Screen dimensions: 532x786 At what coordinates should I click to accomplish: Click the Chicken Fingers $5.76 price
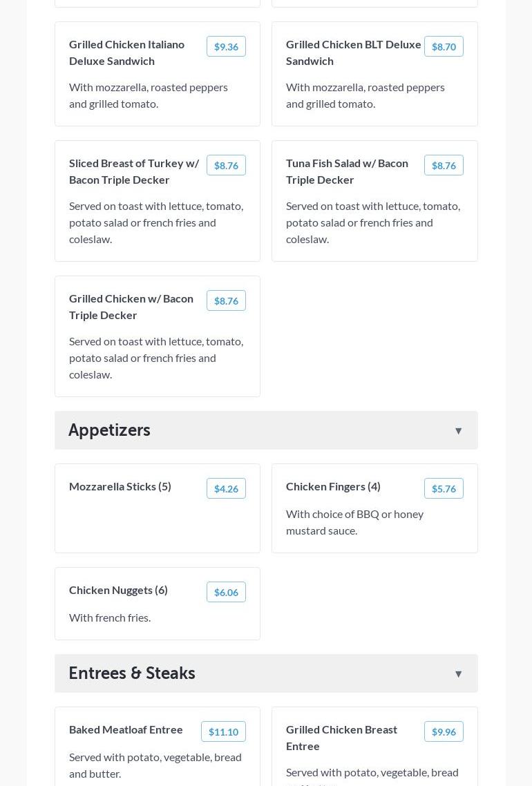pyautogui.click(x=444, y=488)
